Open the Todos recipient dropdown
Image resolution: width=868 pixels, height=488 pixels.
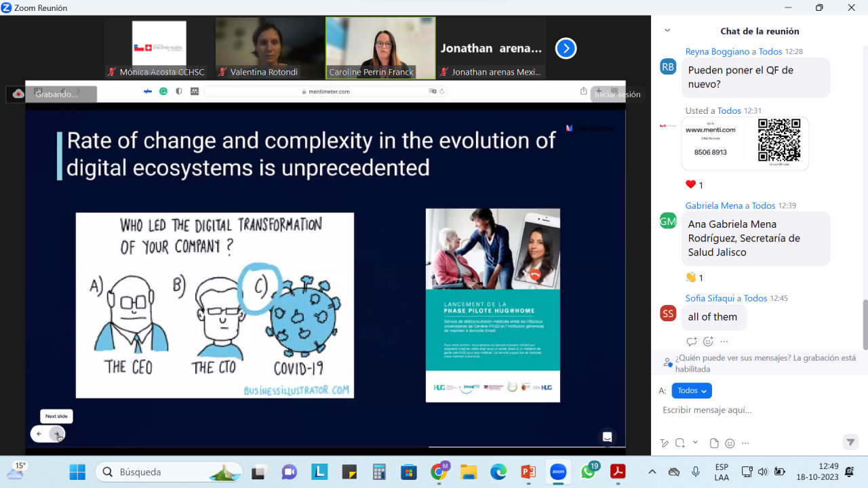pos(692,390)
